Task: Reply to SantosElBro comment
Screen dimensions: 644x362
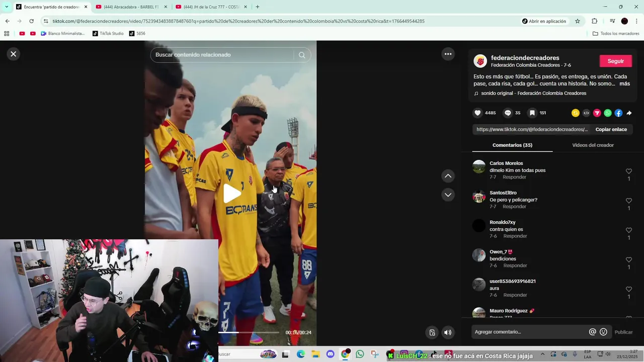Action: point(514,207)
